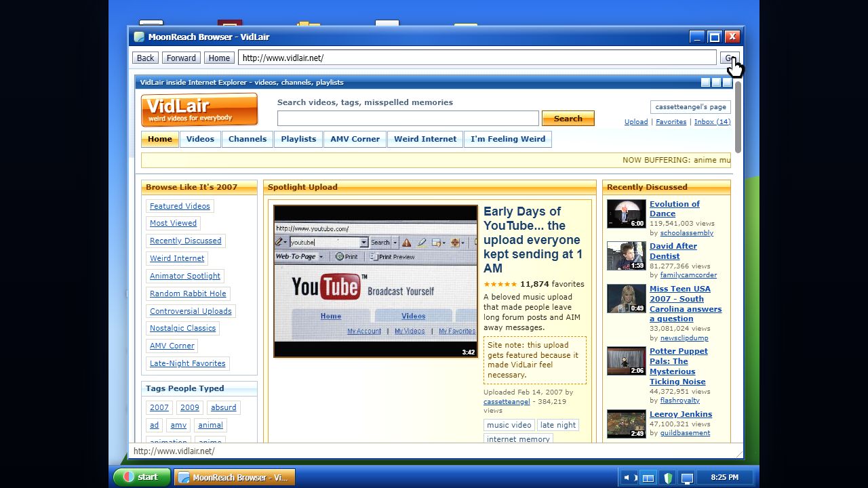
Task: Open the I'm Feeling Weird tab
Action: point(508,139)
